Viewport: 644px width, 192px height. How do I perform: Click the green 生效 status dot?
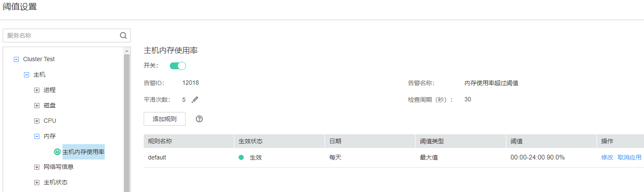(x=241, y=157)
